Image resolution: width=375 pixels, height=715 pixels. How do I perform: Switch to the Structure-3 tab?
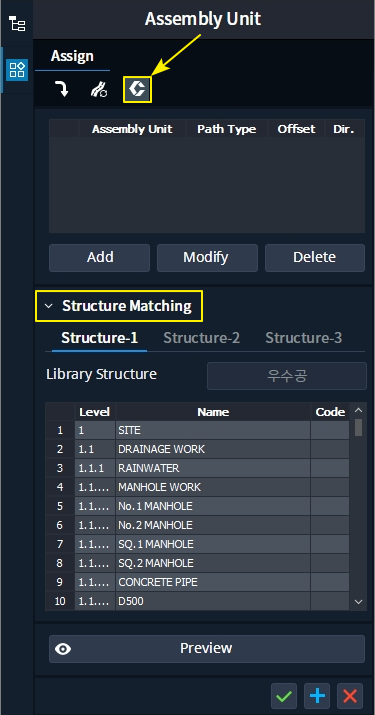pyautogui.click(x=303, y=338)
